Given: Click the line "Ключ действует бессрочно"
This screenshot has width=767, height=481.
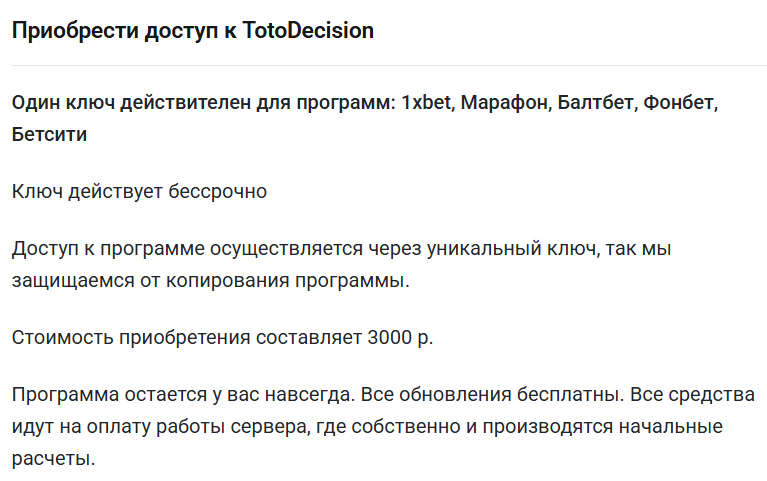Looking at the screenshot, I should click(139, 190).
